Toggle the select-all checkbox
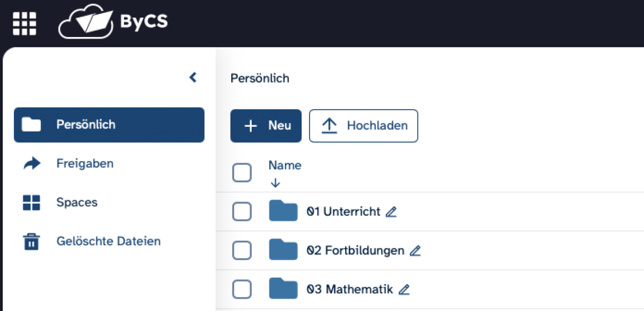644x311 pixels. [241, 173]
